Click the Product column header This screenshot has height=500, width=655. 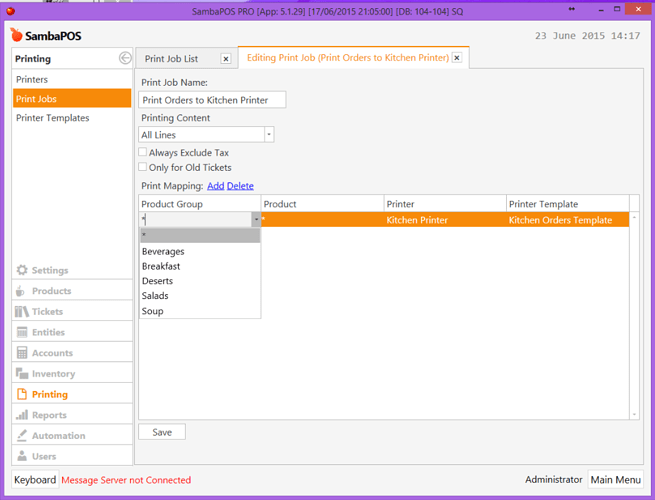pyautogui.click(x=322, y=204)
